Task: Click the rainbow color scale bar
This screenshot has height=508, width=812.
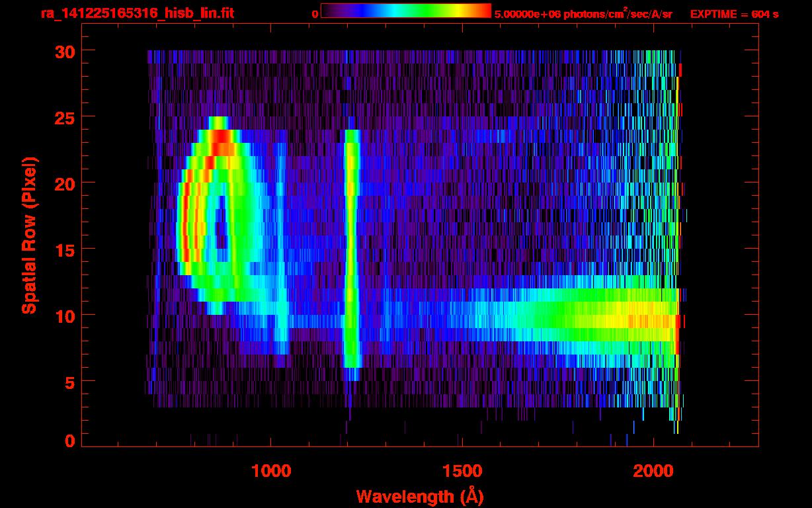Action: pos(406,11)
